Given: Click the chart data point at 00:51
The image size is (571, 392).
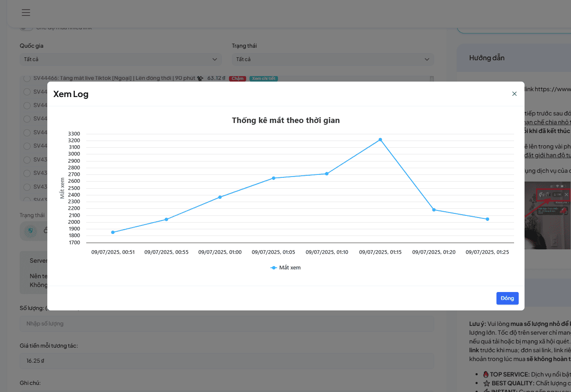Looking at the screenshot, I should pyautogui.click(x=113, y=232).
